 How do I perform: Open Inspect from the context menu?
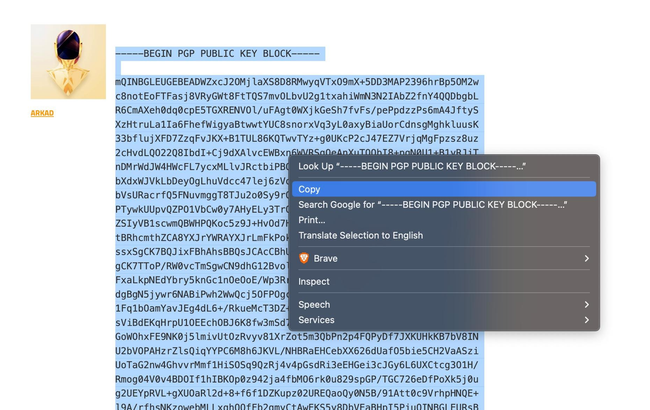tap(314, 281)
